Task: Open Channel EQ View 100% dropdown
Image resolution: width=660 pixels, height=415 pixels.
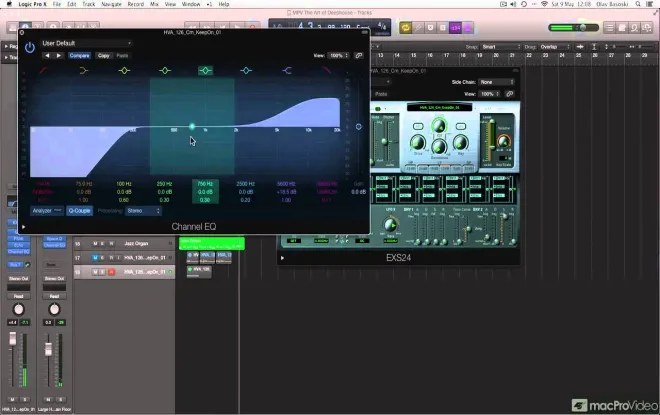Action: coord(339,56)
